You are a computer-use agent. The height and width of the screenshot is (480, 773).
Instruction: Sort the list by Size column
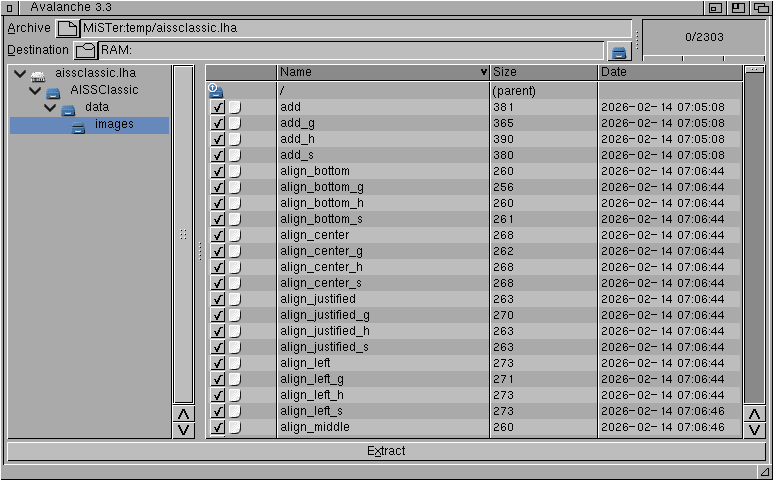pos(544,72)
